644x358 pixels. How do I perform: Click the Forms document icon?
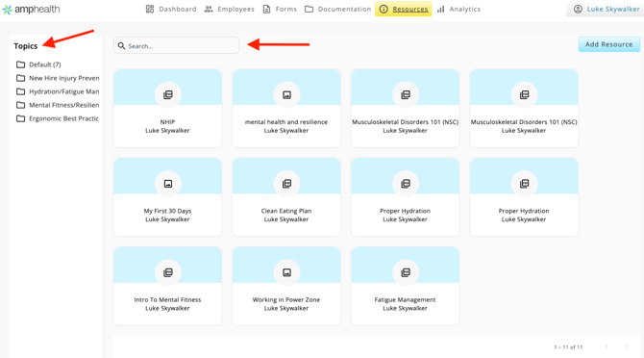pyautogui.click(x=266, y=9)
